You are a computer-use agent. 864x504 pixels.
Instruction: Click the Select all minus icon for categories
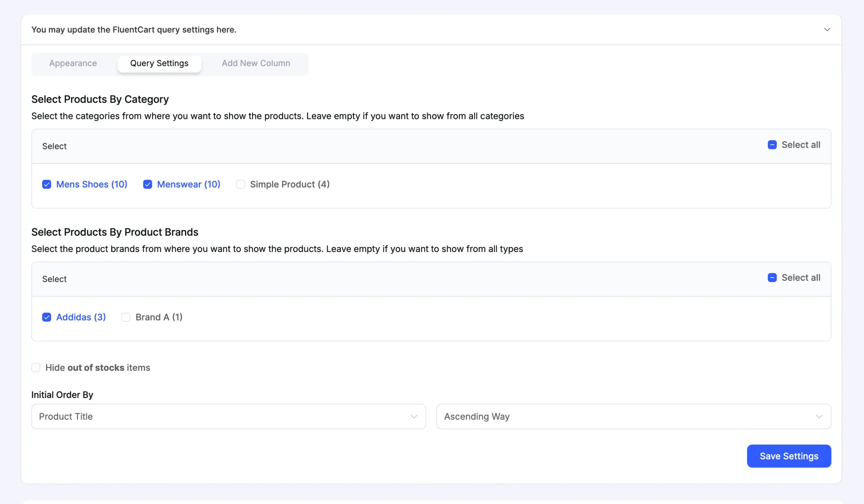(772, 145)
